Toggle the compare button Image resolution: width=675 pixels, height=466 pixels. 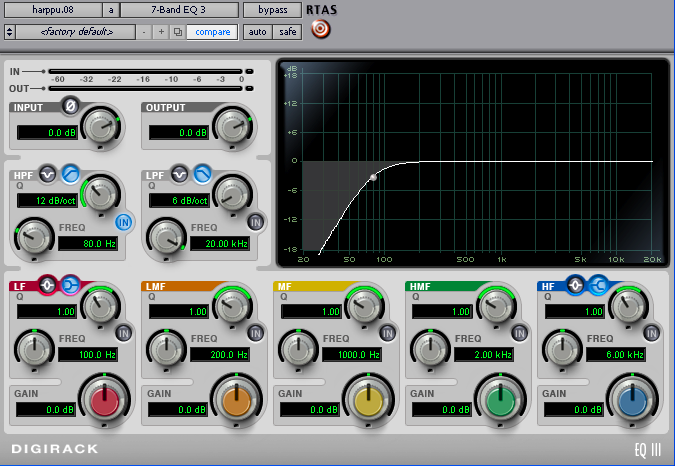(x=212, y=32)
